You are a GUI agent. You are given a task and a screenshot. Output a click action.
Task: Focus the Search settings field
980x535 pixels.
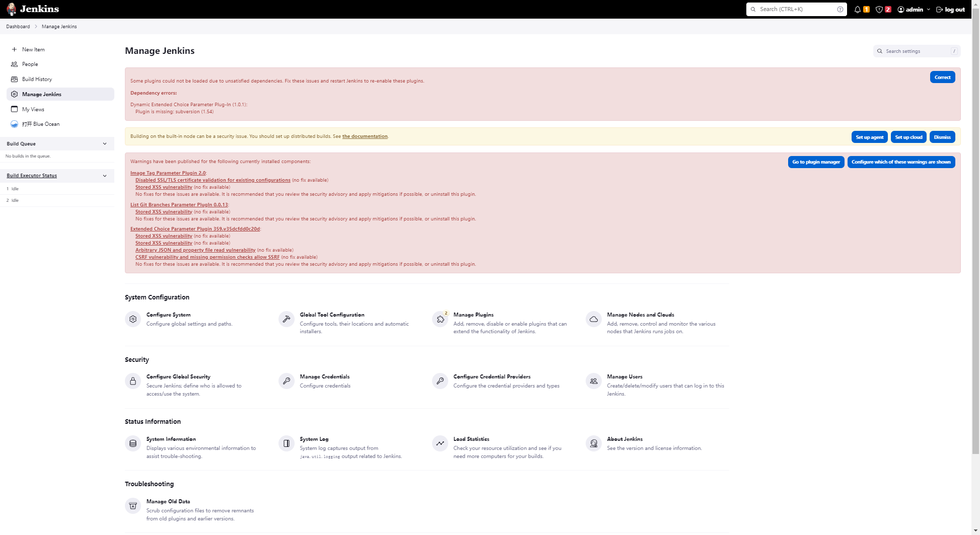point(917,51)
